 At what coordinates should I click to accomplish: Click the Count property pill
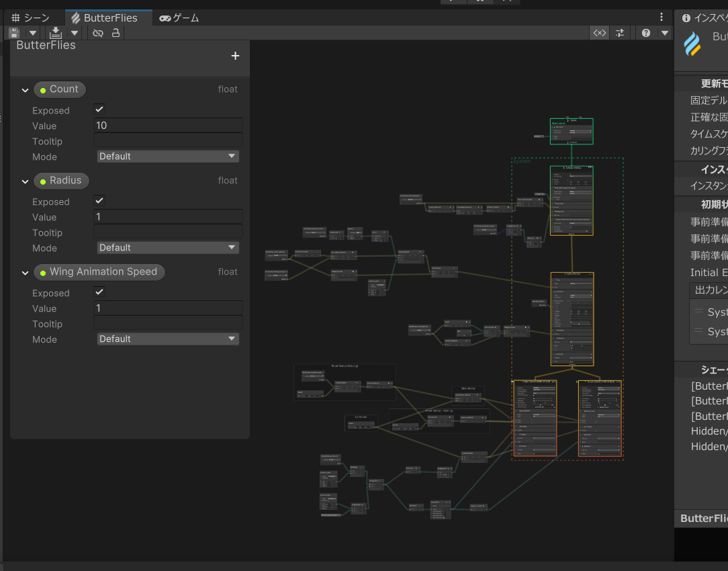60,89
